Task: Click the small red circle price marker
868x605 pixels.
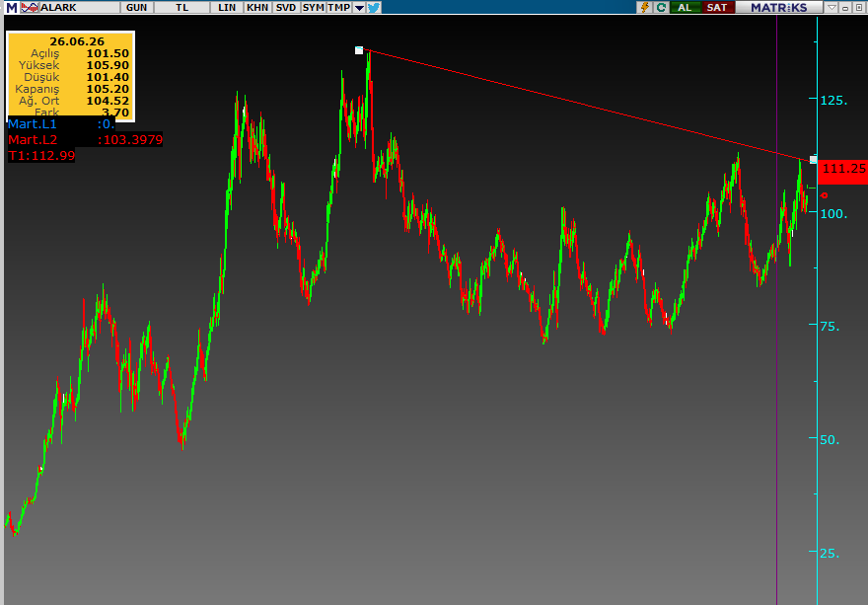Action: click(x=825, y=195)
